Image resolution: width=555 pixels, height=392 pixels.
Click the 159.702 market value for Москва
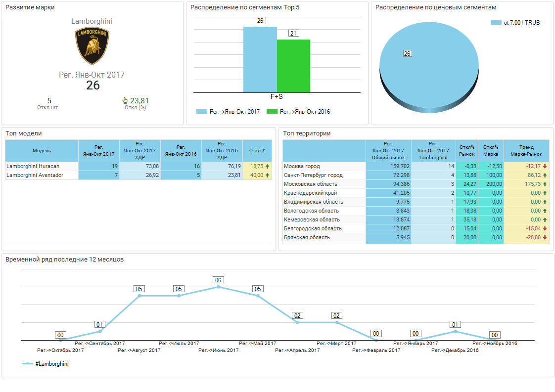[x=388, y=166]
